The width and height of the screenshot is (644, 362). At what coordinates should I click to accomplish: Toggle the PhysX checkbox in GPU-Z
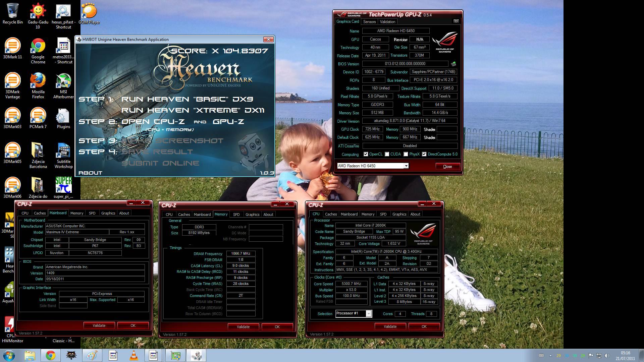(406, 154)
